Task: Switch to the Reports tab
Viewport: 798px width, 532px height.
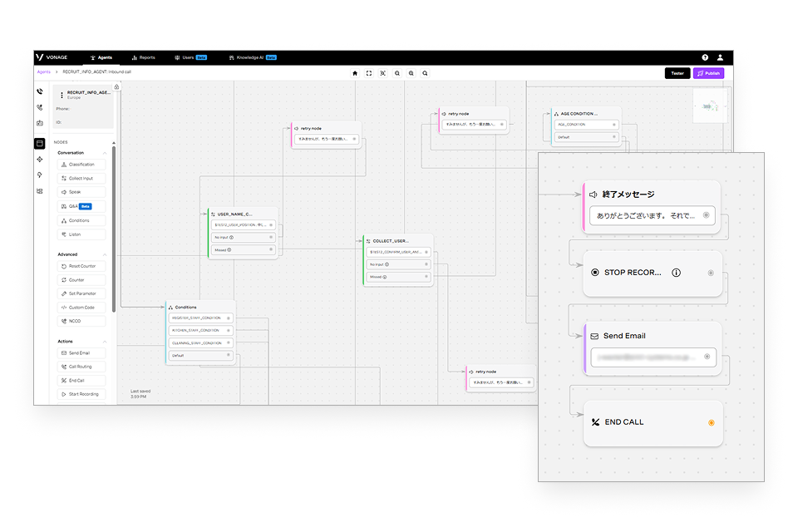Action: point(143,57)
